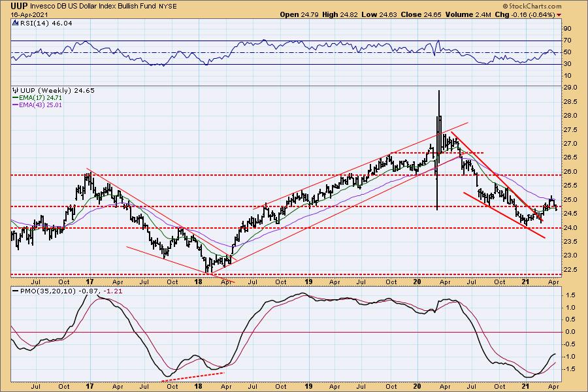Screen dimensions: 588x392
Task: Click the RSI indicator icon beside RSI(14)
Action: 15,24
